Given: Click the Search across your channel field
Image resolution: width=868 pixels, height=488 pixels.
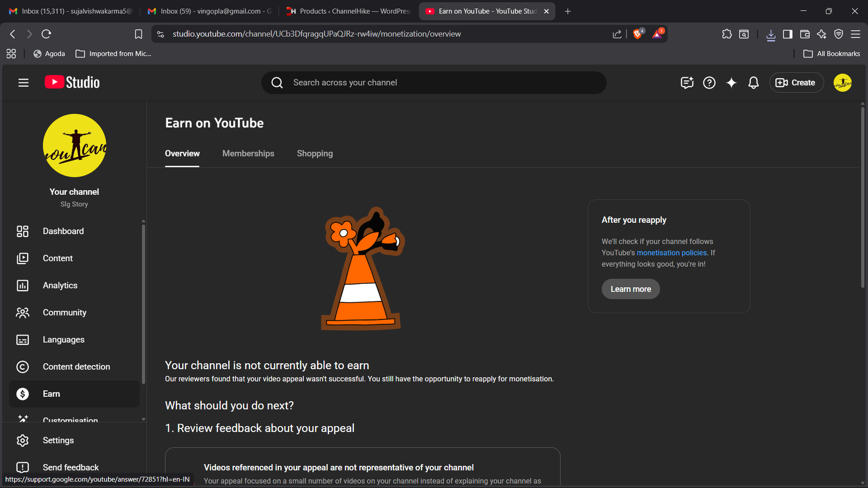Looking at the screenshot, I should tap(434, 82).
